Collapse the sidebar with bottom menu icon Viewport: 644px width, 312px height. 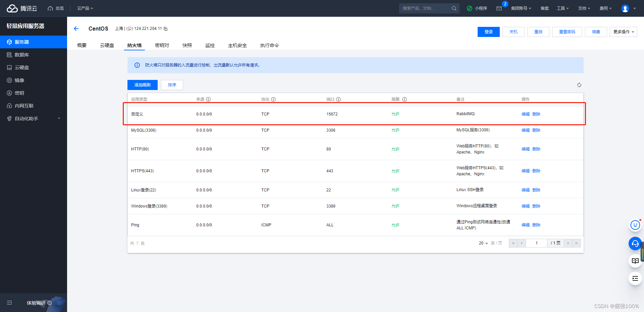click(9, 303)
